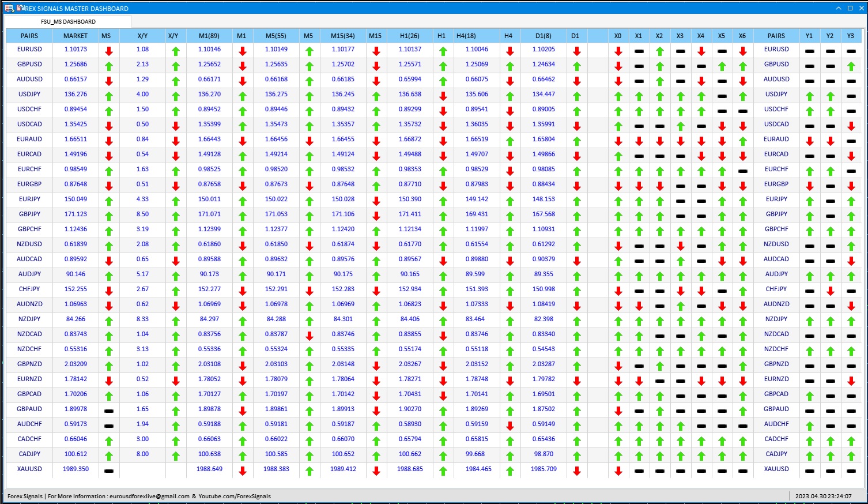Click CADJPY green H4 up arrow
Viewport: 868px width, 504px height.
(510, 456)
